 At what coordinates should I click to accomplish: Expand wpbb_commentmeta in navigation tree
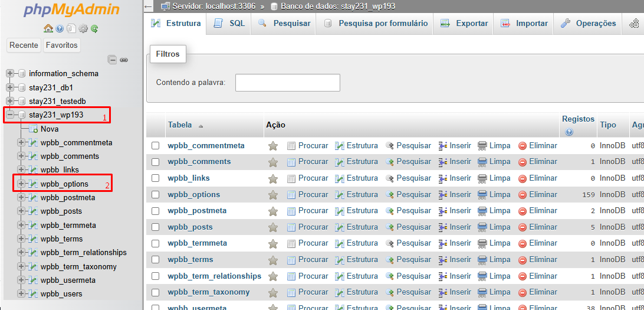21,143
